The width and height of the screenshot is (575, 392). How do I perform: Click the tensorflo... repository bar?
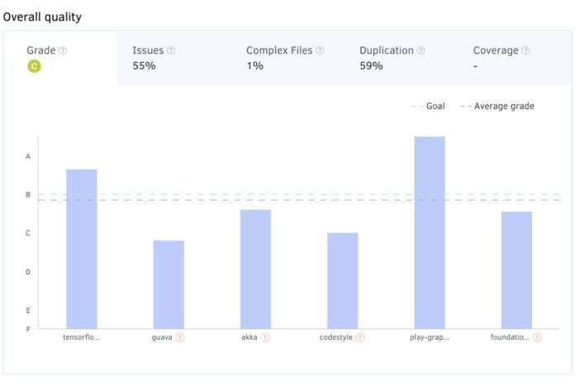(x=82, y=248)
